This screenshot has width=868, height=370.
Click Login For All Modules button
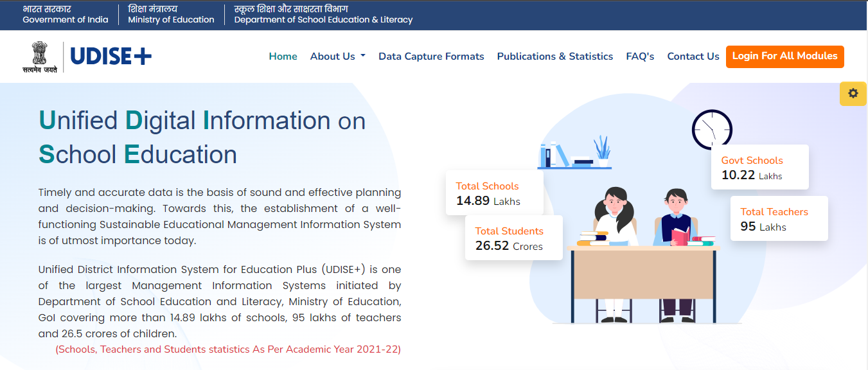click(784, 57)
